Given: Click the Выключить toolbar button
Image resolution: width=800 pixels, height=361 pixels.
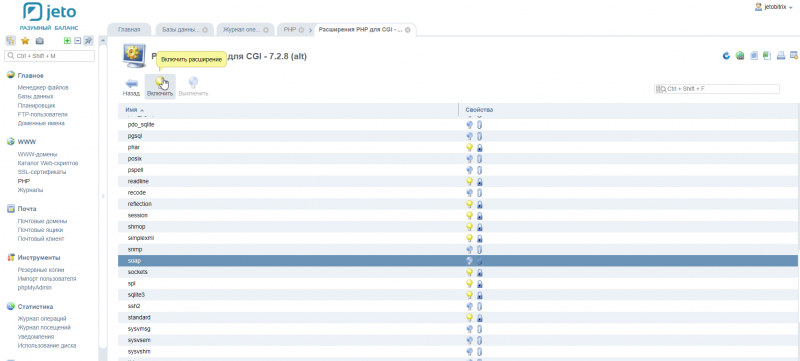Looking at the screenshot, I should [x=193, y=87].
